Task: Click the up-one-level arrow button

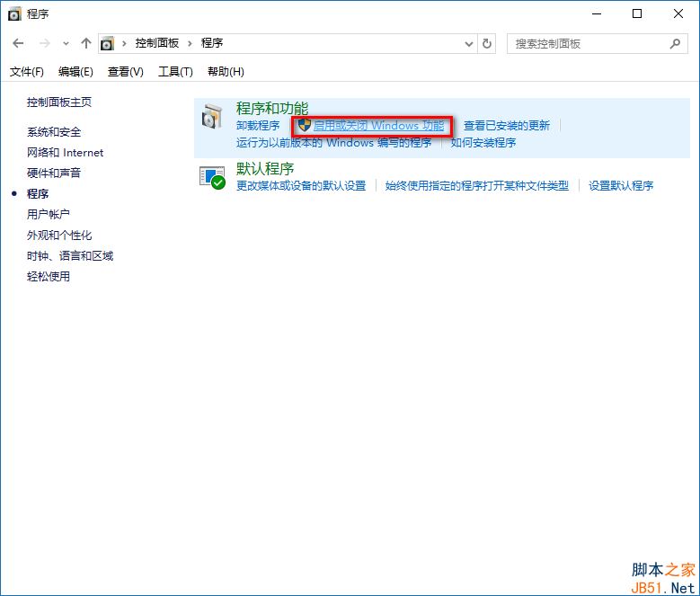Action: pyautogui.click(x=86, y=43)
